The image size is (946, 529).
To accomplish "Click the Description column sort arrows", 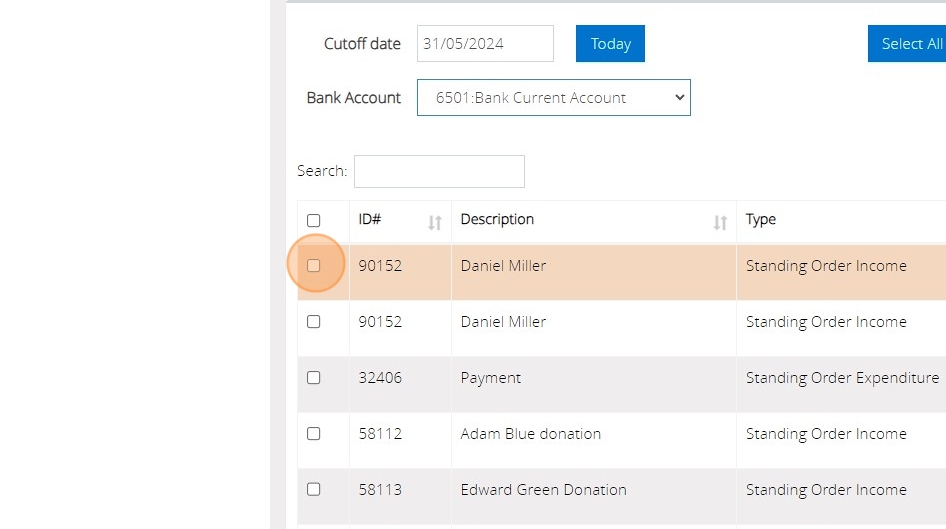I will pyautogui.click(x=719, y=222).
